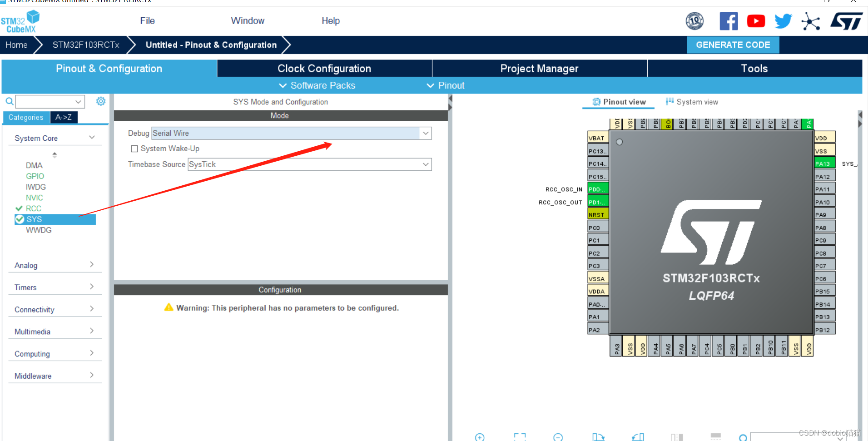868x441 pixels.
Task: Select the Categories tab
Action: click(26, 117)
